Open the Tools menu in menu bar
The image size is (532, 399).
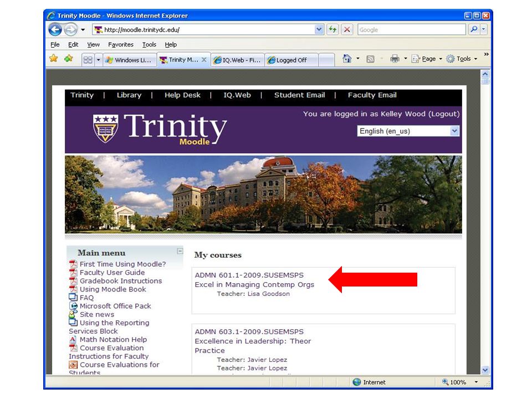click(149, 44)
